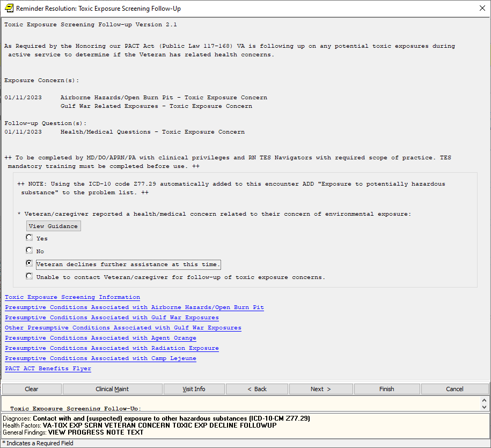Open Radiation Exposure presumptive conditions link
491x448 pixels.
pos(112,348)
